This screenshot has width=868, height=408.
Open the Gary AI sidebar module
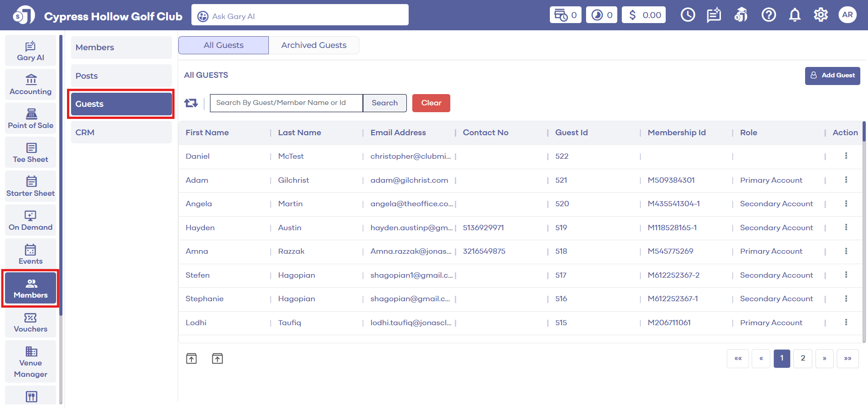[x=30, y=51]
